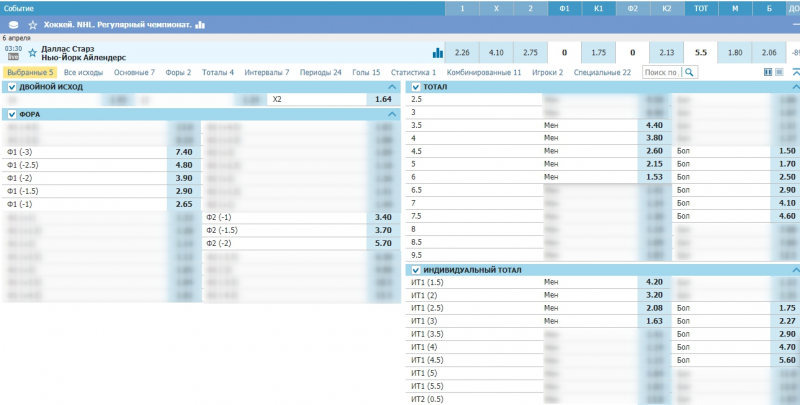Favorite the NHL championship with the star
Screen dimensions: 800x405
33,24
